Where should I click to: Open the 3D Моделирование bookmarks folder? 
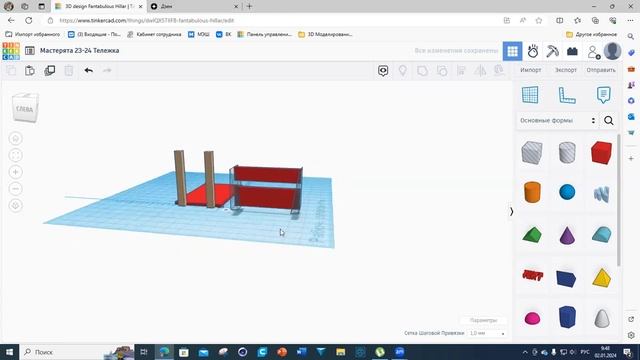point(325,34)
